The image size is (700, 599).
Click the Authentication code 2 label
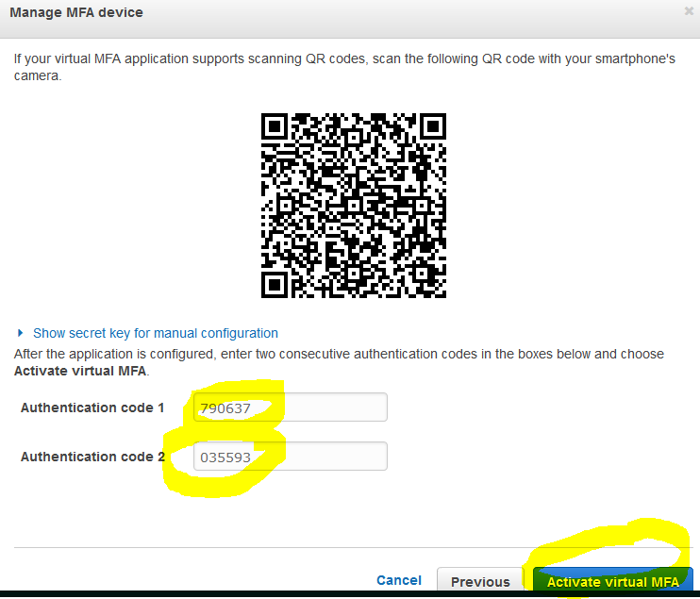pyautogui.click(x=92, y=457)
